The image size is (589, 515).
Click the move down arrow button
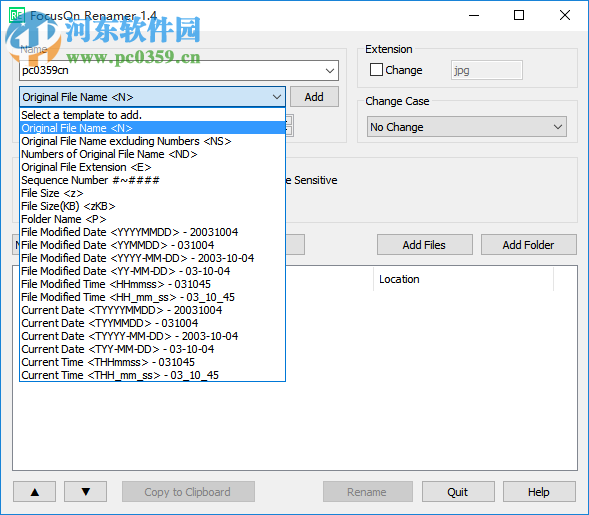[x=86, y=492]
